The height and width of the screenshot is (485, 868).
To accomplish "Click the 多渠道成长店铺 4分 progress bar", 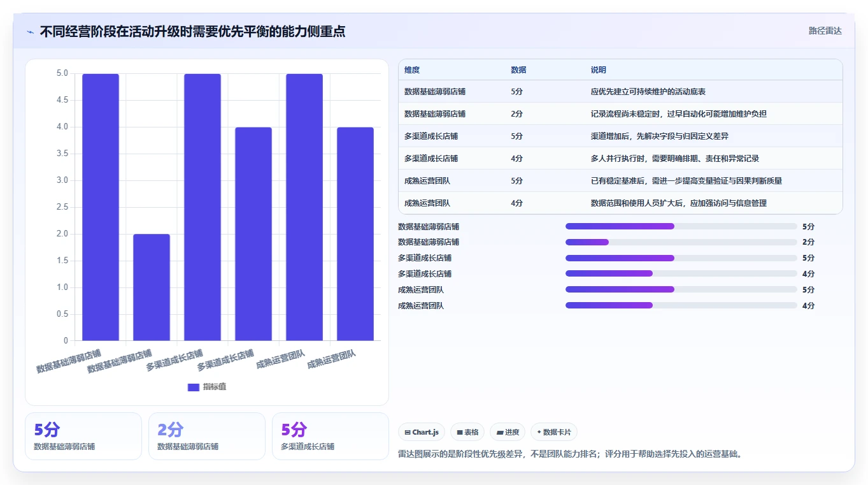I will [681, 274].
